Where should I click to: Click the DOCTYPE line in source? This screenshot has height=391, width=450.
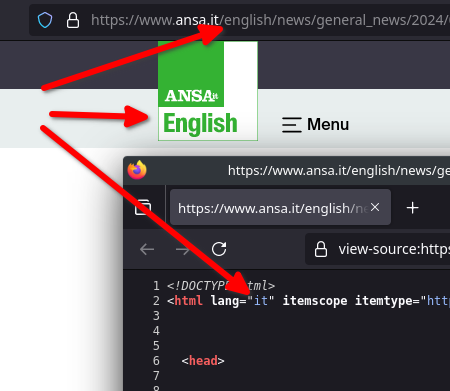[221, 286]
